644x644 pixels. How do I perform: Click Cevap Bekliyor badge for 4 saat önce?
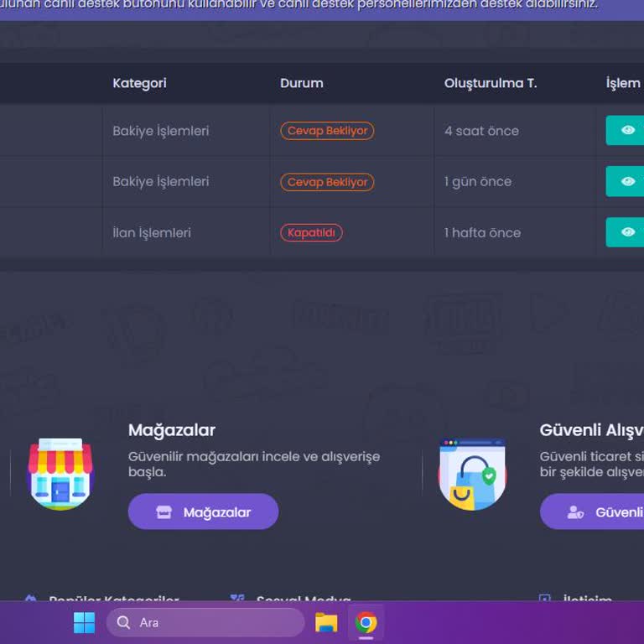point(327,131)
